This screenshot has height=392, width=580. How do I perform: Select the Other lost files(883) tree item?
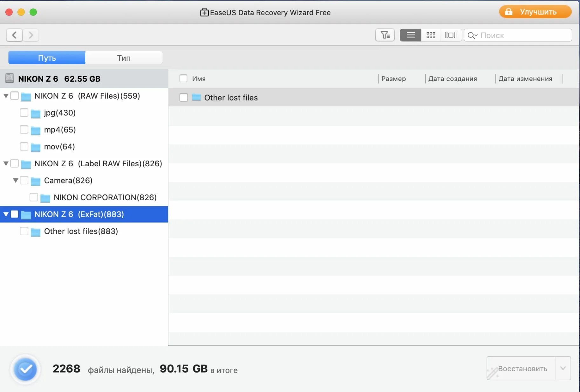coord(81,231)
